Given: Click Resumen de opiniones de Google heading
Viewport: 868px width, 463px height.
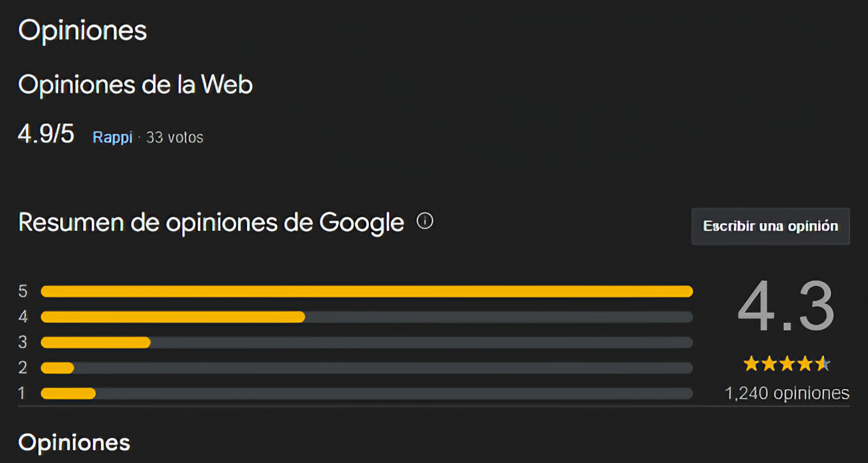Looking at the screenshot, I should tap(211, 223).
